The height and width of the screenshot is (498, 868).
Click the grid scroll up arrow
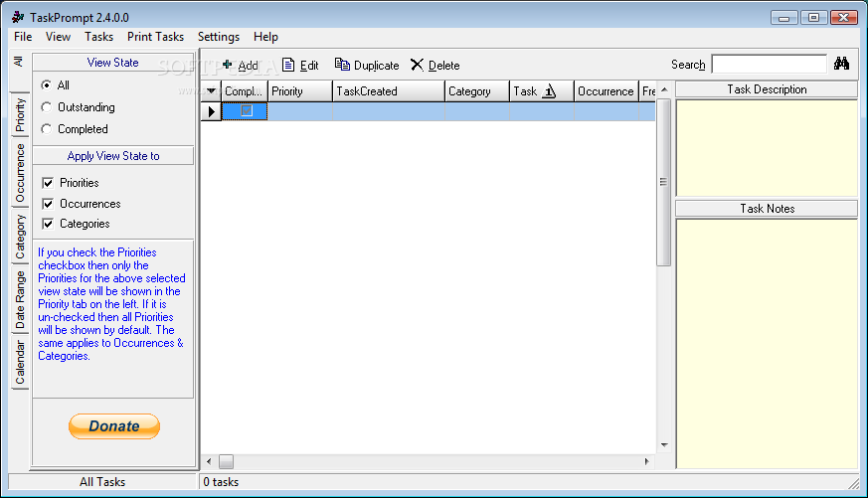pos(664,89)
